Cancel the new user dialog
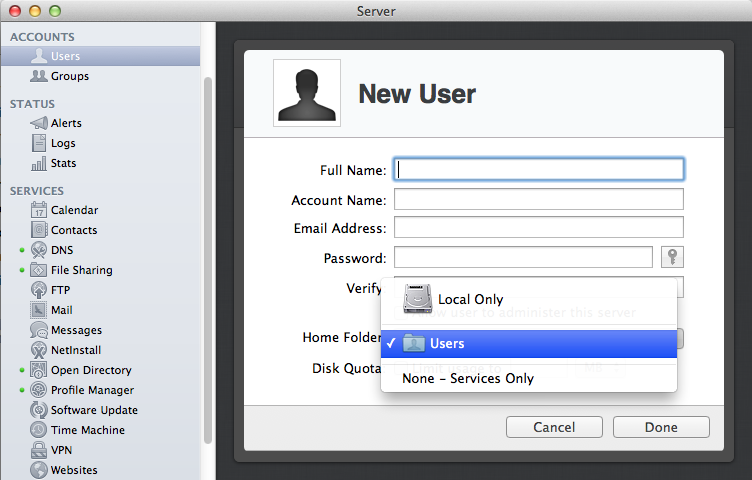The width and height of the screenshot is (752, 480). (554, 427)
